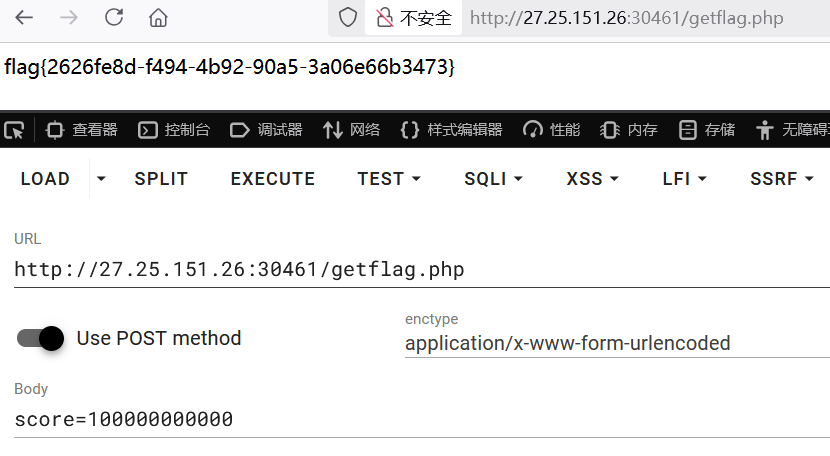Click the tracking protection shield icon
830x456 pixels.
click(x=347, y=17)
